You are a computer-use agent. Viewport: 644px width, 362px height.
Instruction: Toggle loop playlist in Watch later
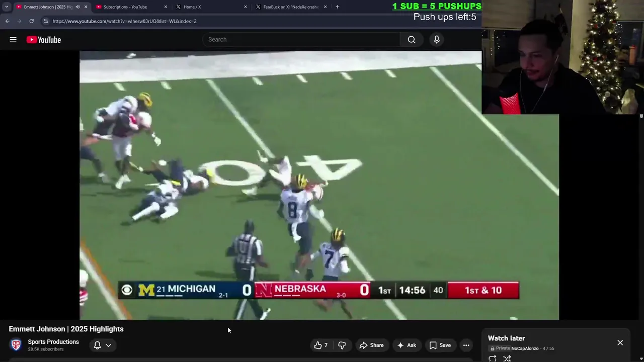493,358
